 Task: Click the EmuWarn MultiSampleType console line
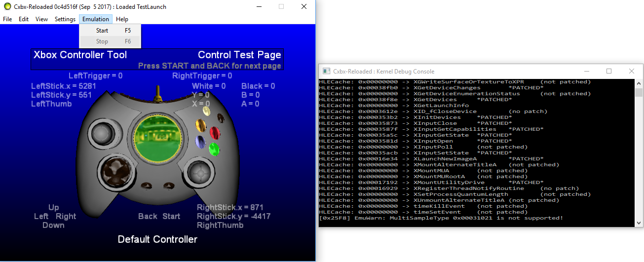pyautogui.click(x=441, y=218)
